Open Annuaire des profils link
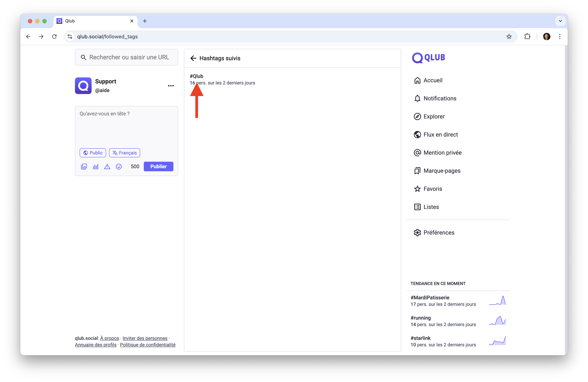Screen dimensions: 588x382 [96, 345]
